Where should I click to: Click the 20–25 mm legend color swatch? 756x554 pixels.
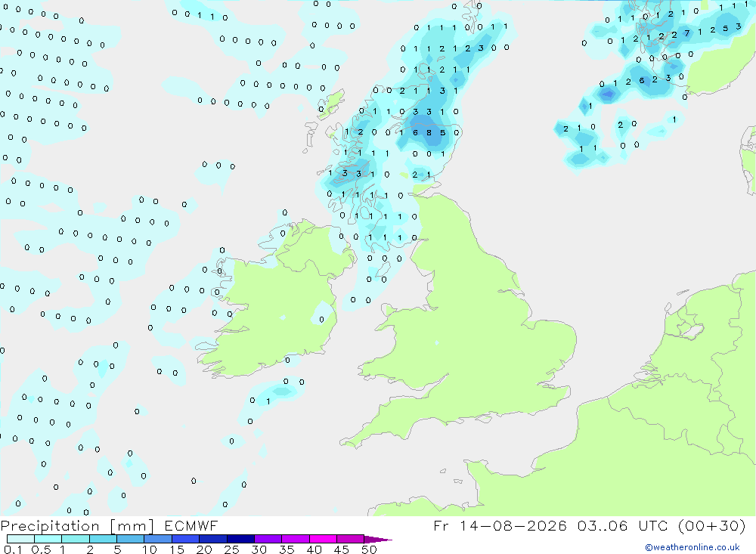[213, 539]
